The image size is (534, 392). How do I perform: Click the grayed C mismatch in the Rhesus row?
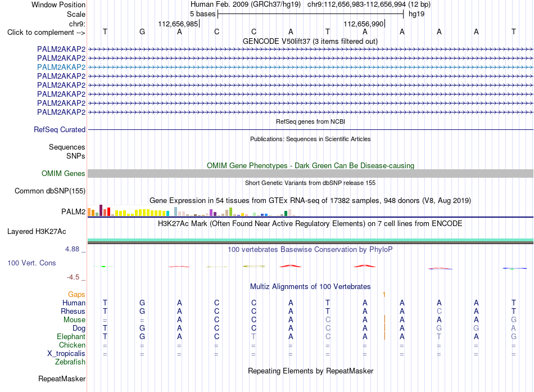[x=439, y=311]
